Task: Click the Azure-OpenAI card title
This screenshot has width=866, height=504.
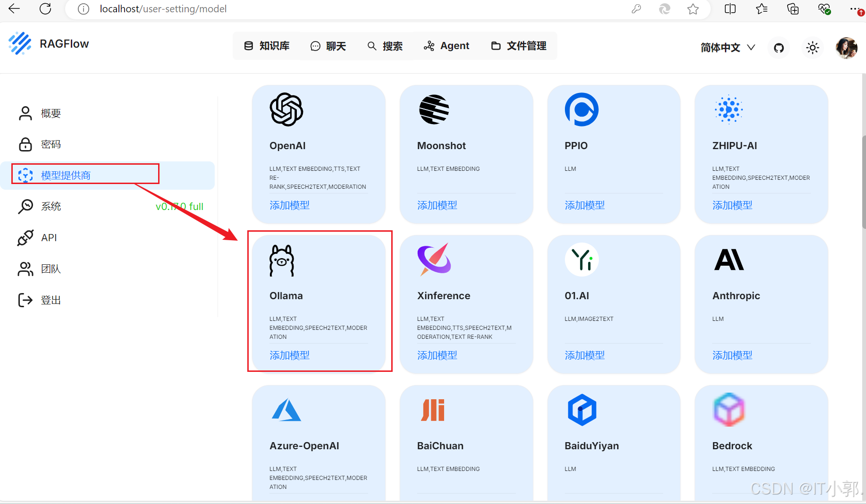Action: tap(304, 446)
